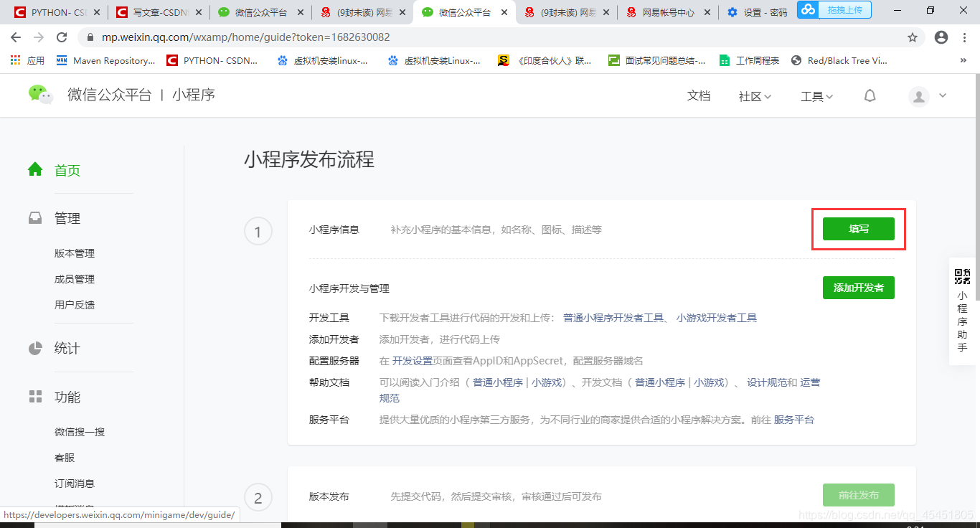Switch to the 写文章-CSDN tab
This screenshot has height=528, width=980.
[x=159, y=12]
